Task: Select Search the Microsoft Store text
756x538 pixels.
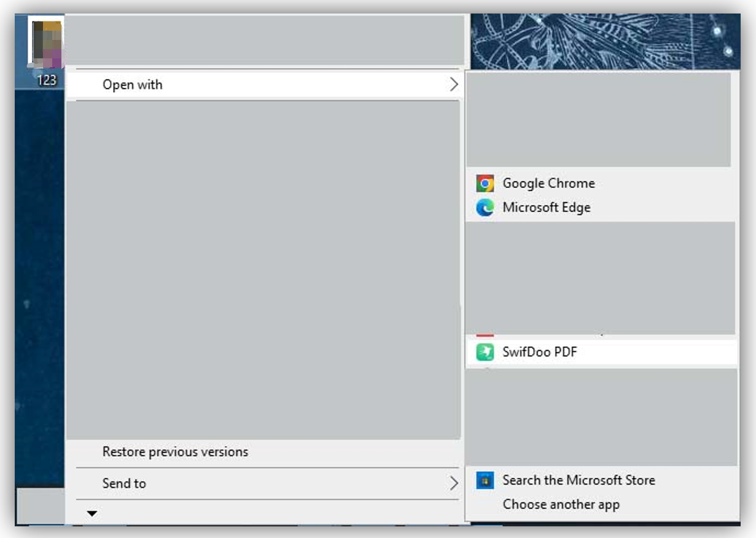Action: pyautogui.click(x=579, y=480)
